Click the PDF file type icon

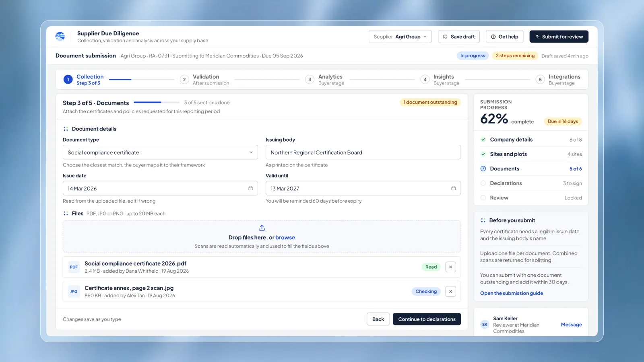[74, 267]
